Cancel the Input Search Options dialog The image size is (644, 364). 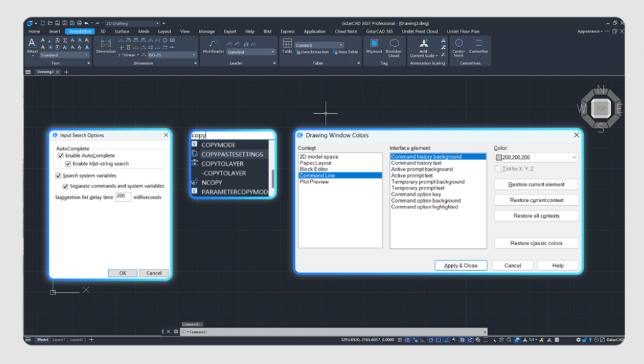pos(154,273)
